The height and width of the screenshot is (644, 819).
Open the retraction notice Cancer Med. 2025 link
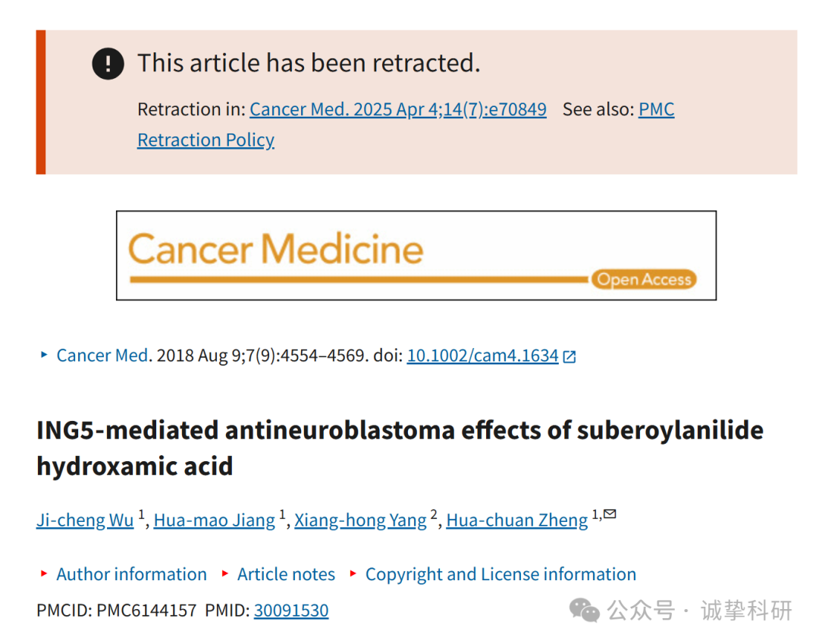click(x=398, y=109)
